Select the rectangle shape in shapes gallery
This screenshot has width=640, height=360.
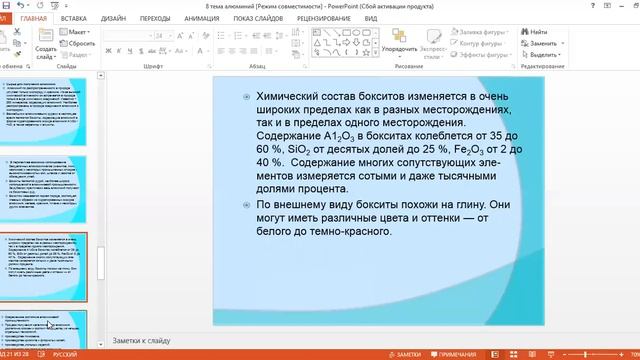click(347, 32)
